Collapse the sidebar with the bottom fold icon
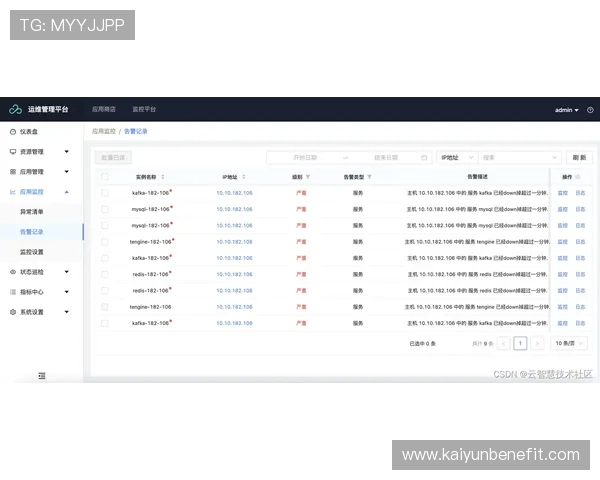The height and width of the screenshot is (480, 600). 42,376
